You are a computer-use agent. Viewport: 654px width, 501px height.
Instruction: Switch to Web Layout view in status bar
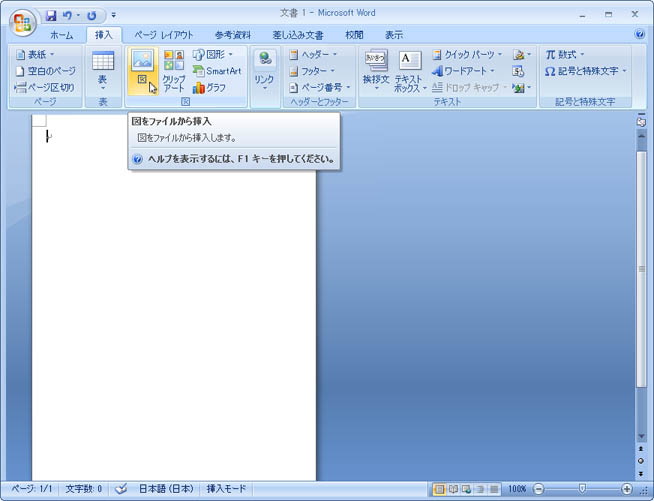point(466,489)
